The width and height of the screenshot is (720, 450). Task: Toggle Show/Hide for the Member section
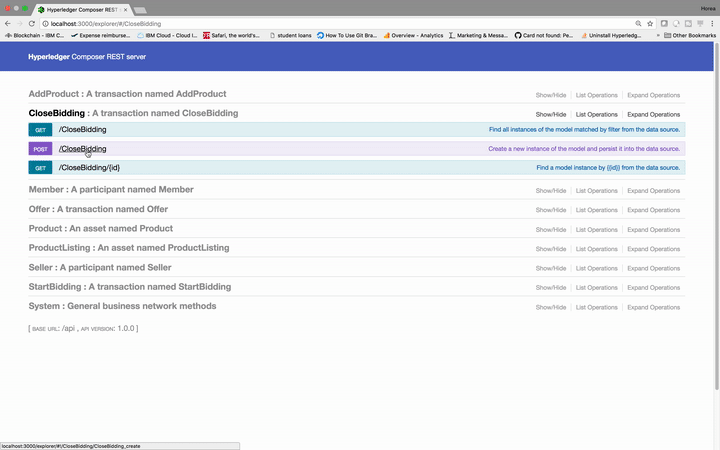551,190
